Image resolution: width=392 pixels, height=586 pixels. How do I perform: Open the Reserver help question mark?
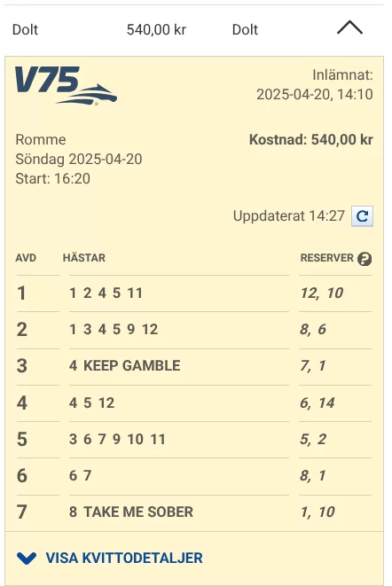click(x=365, y=259)
